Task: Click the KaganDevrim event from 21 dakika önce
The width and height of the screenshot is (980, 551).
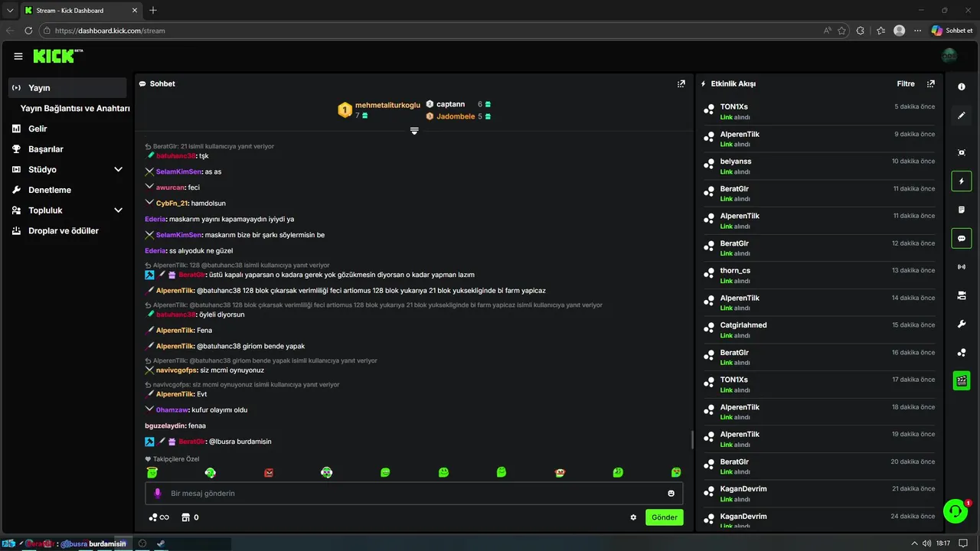Action: click(x=819, y=493)
